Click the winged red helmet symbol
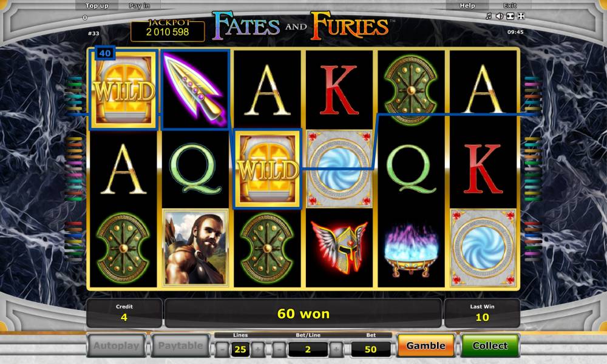Viewport: 607px width, 364px height. point(339,247)
